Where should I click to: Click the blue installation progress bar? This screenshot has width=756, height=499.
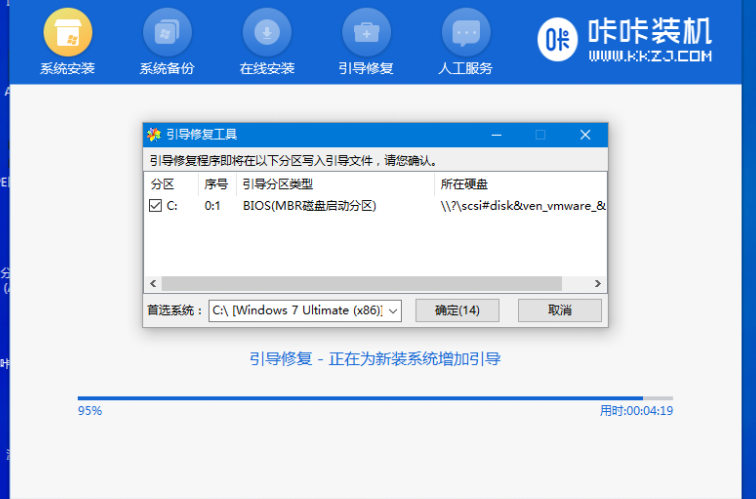[x=360, y=398]
